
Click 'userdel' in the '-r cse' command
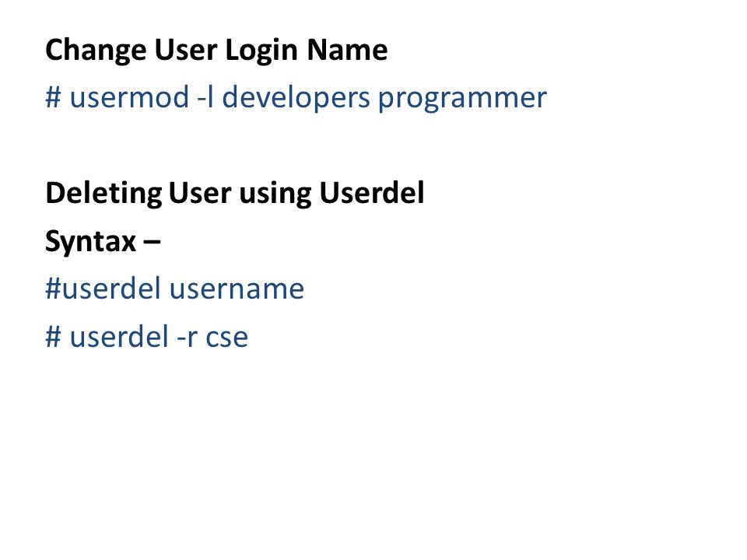pos(119,337)
